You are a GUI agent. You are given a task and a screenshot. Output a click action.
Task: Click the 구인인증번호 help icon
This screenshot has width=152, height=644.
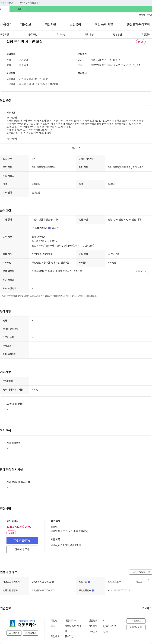click(93, 590)
